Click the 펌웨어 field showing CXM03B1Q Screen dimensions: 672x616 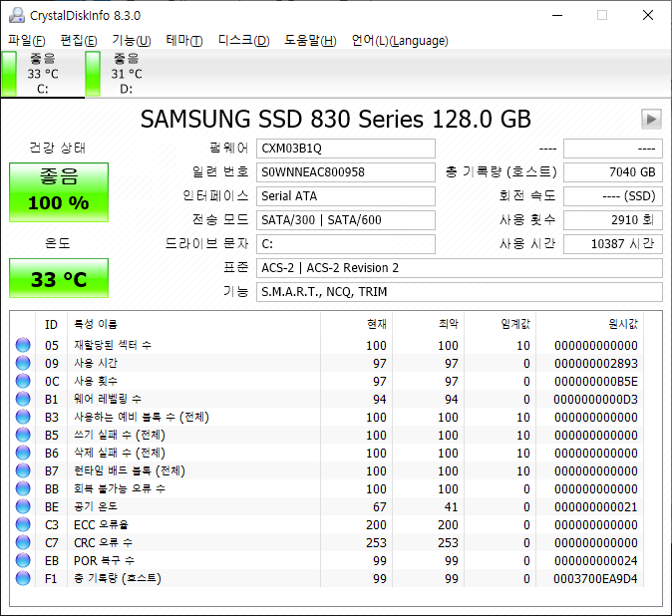coord(346,149)
